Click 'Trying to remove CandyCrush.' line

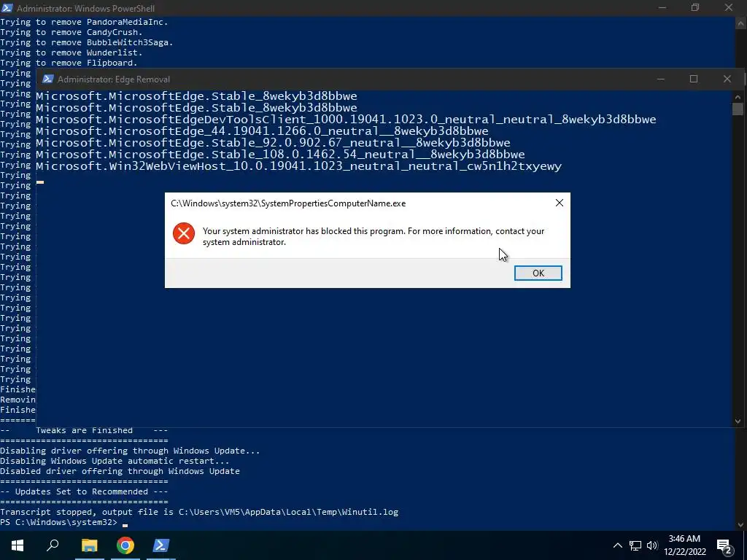[x=71, y=32]
